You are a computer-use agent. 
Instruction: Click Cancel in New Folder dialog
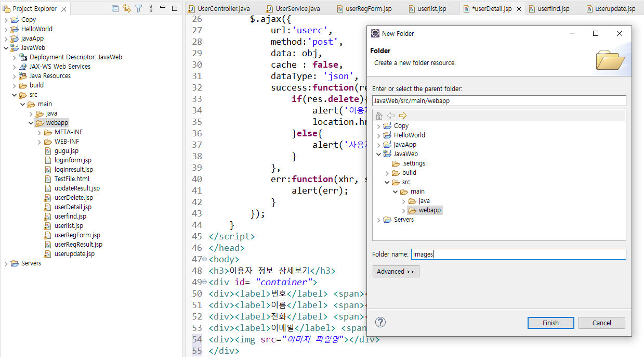pos(602,323)
